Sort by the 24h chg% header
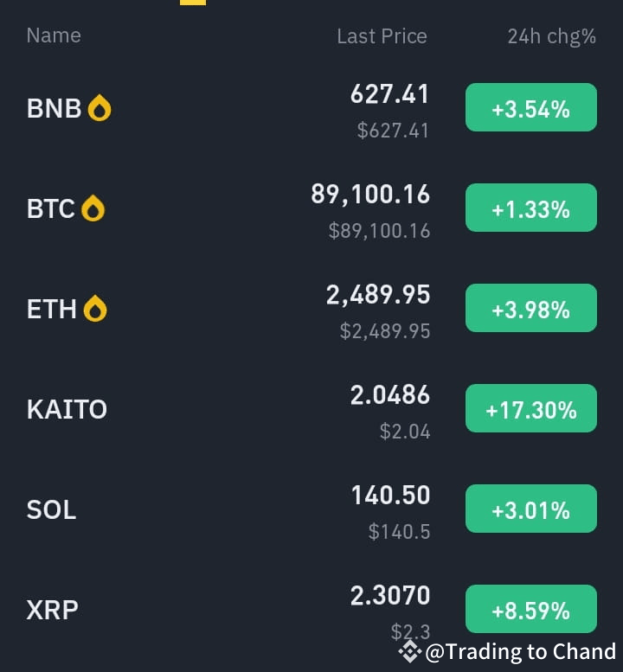 click(x=552, y=37)
